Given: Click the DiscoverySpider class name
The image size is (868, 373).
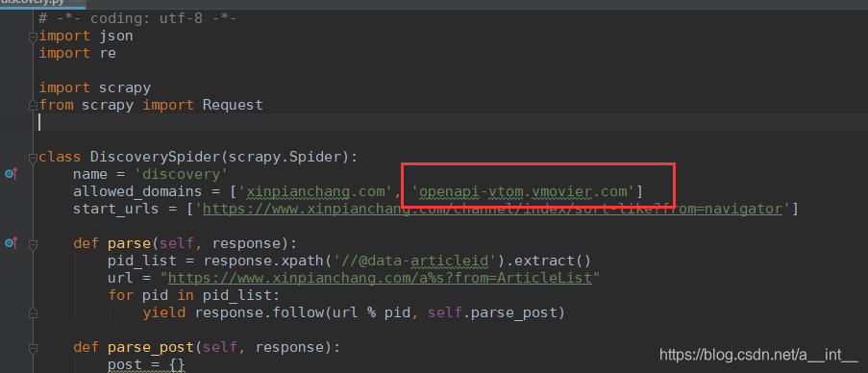Looking at the screenshot, I should (x=155, y=157).
